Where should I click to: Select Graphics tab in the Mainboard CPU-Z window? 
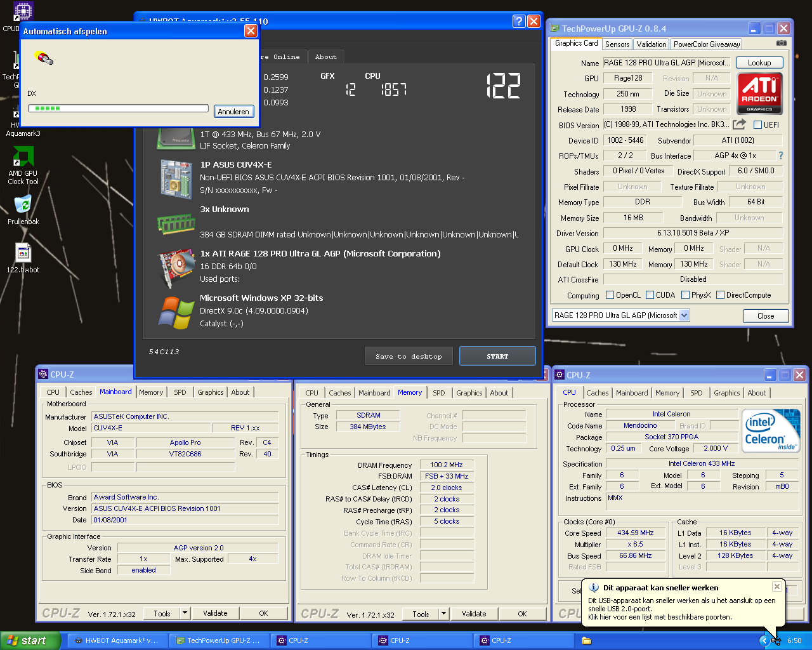pyautogui.click(x=211, y=392)
